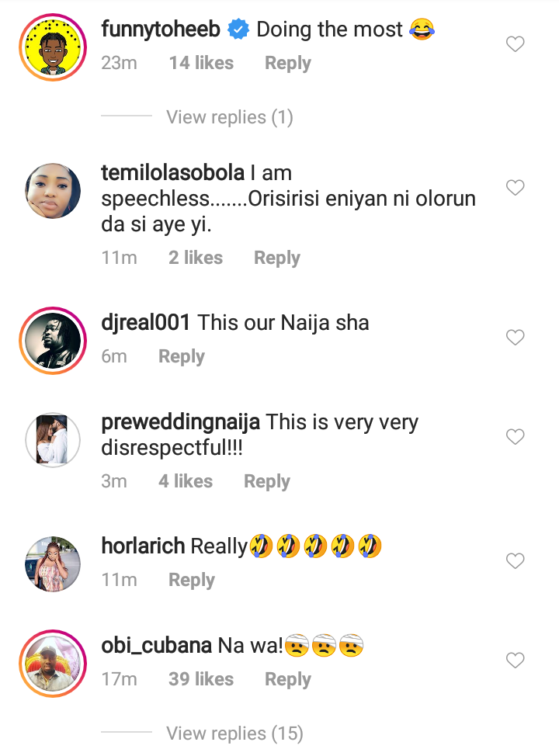The width and height of the screenshot is (559, 756).
Task: Tap Reply under horlarich's comment
Action: coord(191,580)
